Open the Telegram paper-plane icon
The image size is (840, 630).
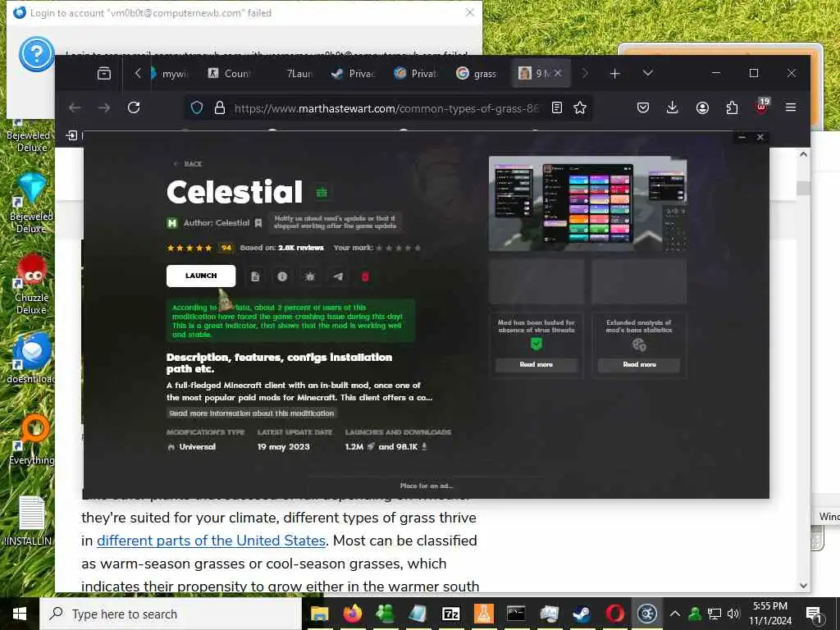(338, 276)
